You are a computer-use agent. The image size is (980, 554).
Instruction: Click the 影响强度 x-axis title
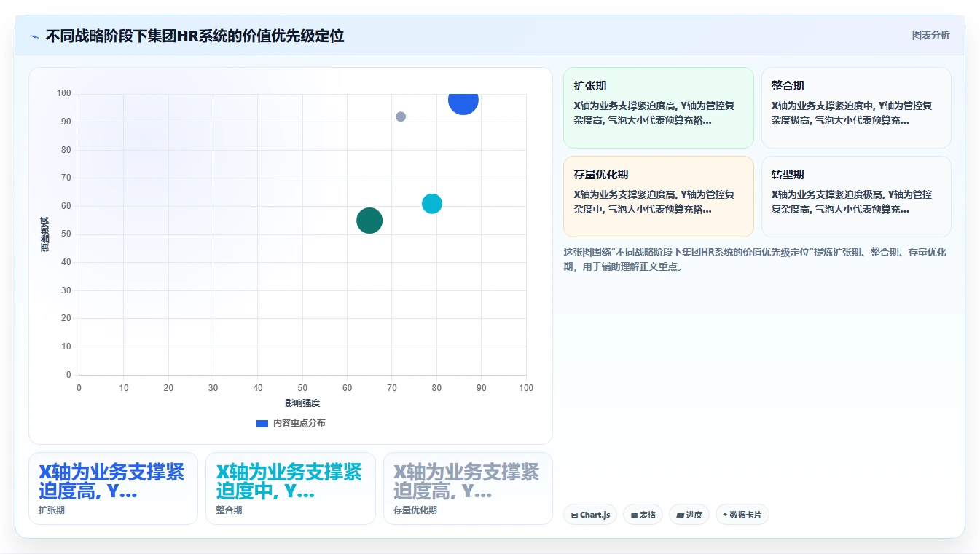pyautogui.click(x=302, y=403)
